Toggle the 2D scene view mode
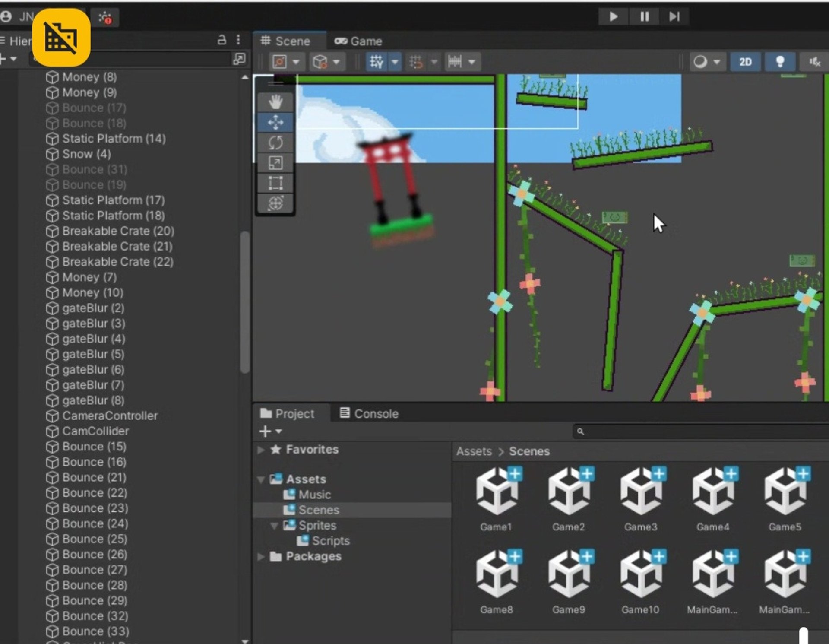The height and width of the screenshot is (644, 829). (x=745, y=62)
